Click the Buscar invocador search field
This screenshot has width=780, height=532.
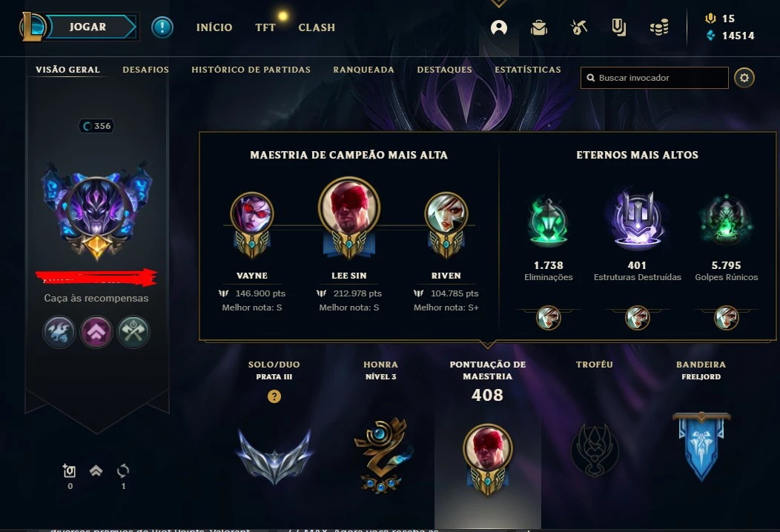[x=655, y=78]
